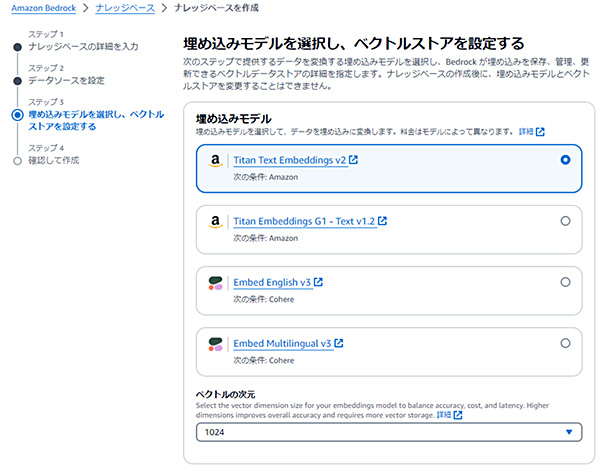The height and width of the screenshot is (469, 600).
Task: Click Amazon logo on Titan Embeddings G1 card
Action: coord(215,222)
